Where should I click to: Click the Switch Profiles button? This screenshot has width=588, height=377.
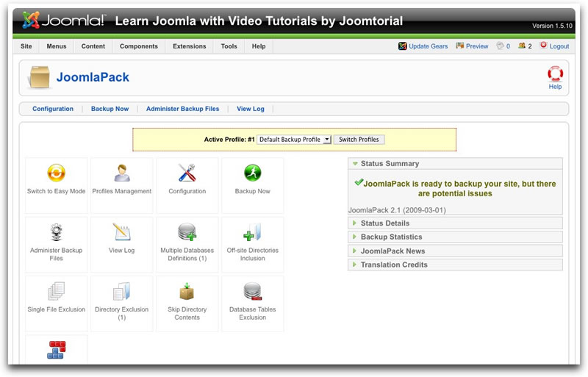coord(359,140)
